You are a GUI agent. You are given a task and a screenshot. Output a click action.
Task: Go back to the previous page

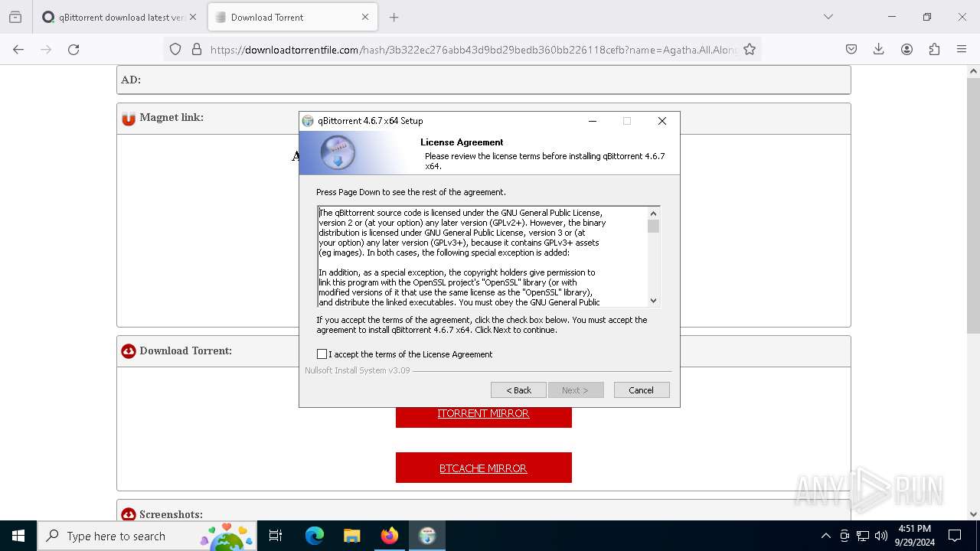(x=18, y=49)
